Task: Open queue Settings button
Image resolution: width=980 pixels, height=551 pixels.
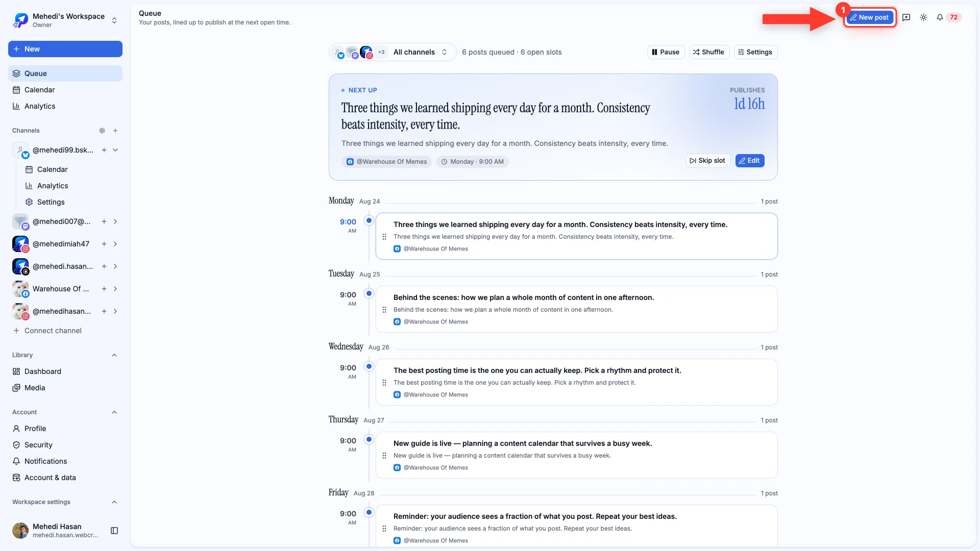Action: [755, 52]
